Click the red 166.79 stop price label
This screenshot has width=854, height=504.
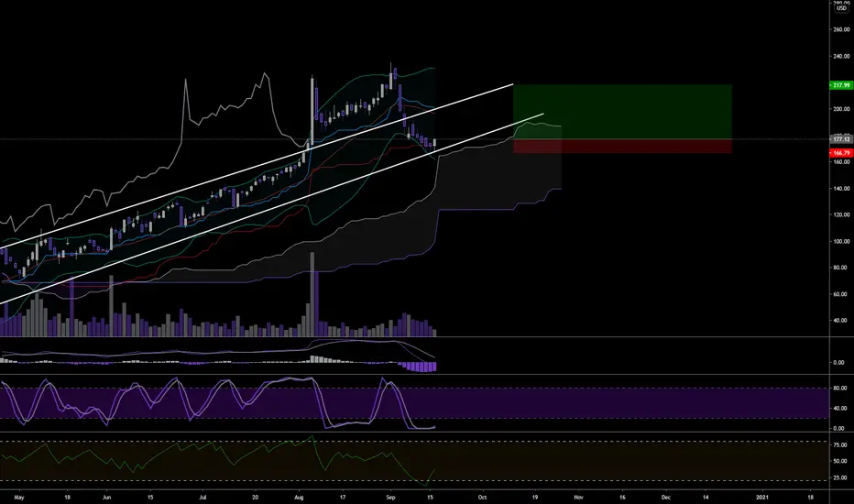(841, 153)
